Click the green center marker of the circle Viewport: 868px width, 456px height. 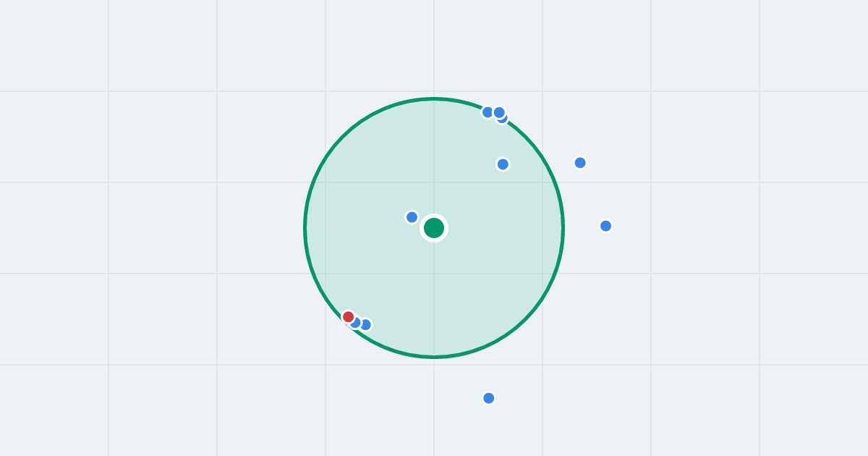(x=434, y=228)
